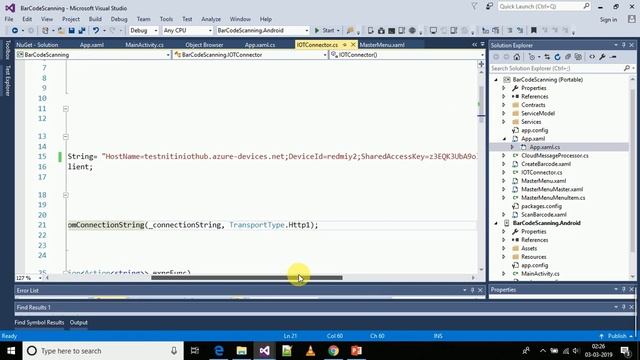Close the IOTConnector.cs tab
Screen dimensions: 640x360
pyautogui.click(x=353, y=45)
